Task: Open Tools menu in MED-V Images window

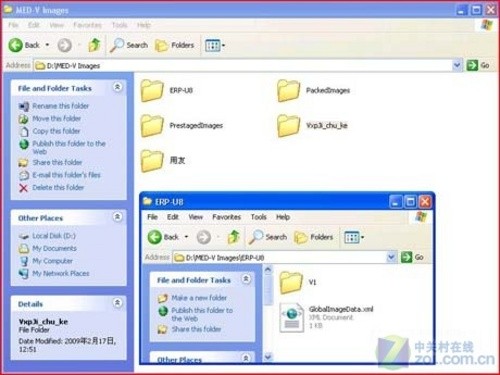Action: [x=119, y=25]
